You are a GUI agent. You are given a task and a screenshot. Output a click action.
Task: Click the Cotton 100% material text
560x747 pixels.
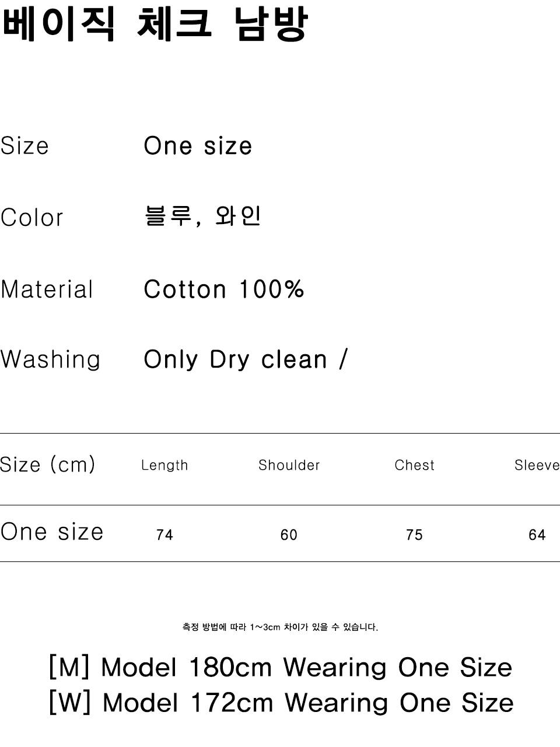(224, 289)
